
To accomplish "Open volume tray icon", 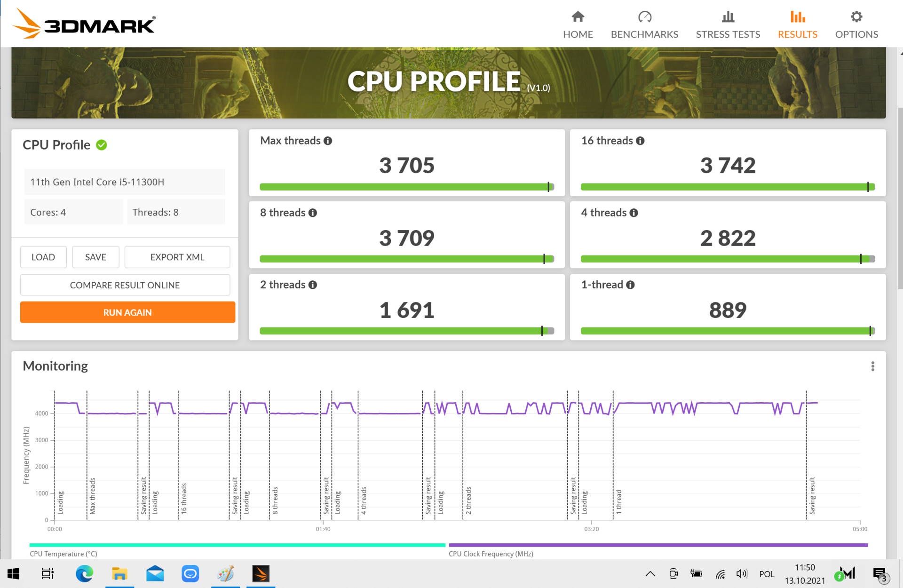I will pyautogui.click(x=742, y=573).
